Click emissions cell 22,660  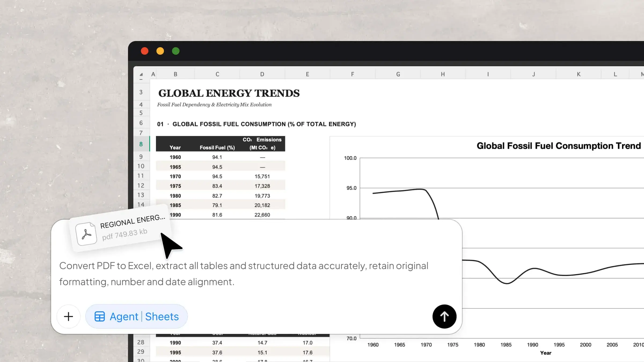click(262, 215)
